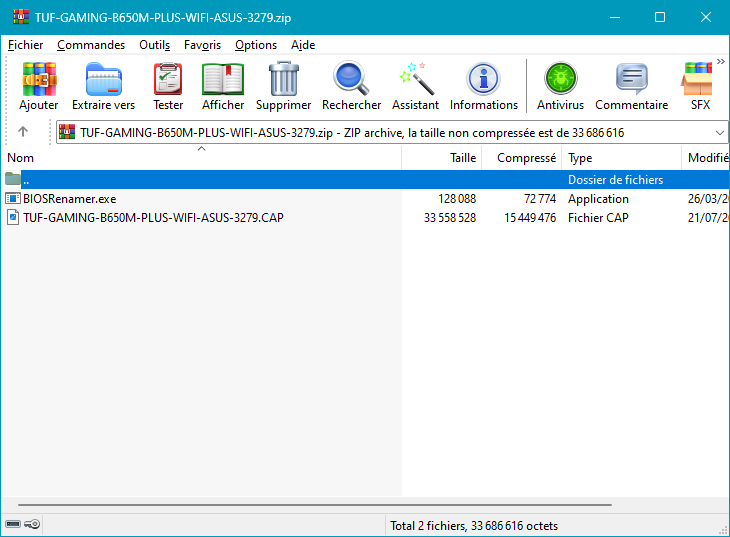Go up one folder level arrow

tap(23, 132)
